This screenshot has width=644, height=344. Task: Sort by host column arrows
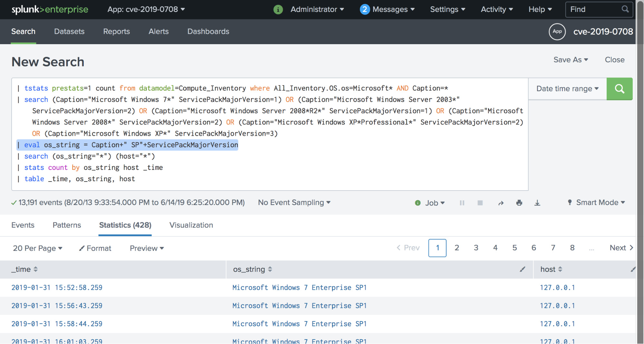tap(560, 269)
